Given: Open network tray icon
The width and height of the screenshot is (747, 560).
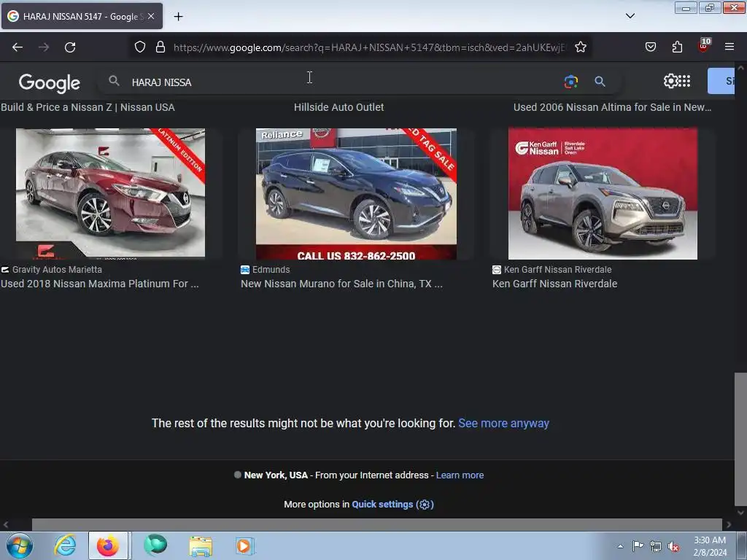Looking at the screenshot, I should [656, 546].
